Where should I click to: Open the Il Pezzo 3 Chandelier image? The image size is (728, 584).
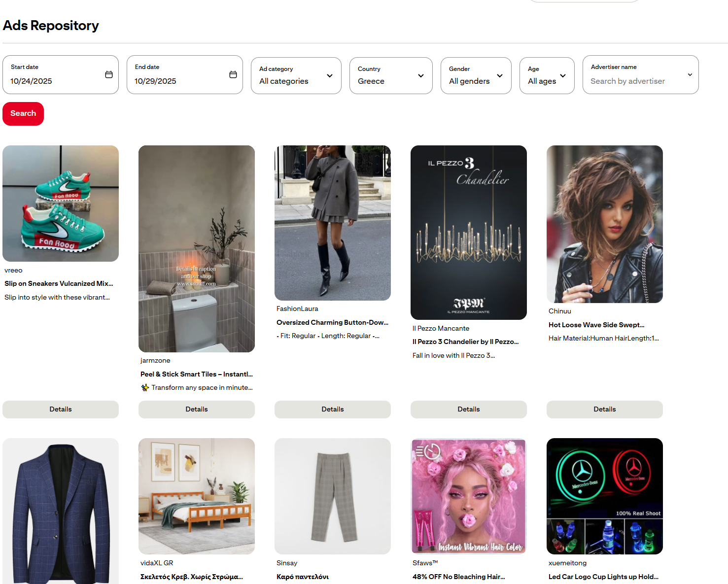pyautogui.click(x=469, y=233)
